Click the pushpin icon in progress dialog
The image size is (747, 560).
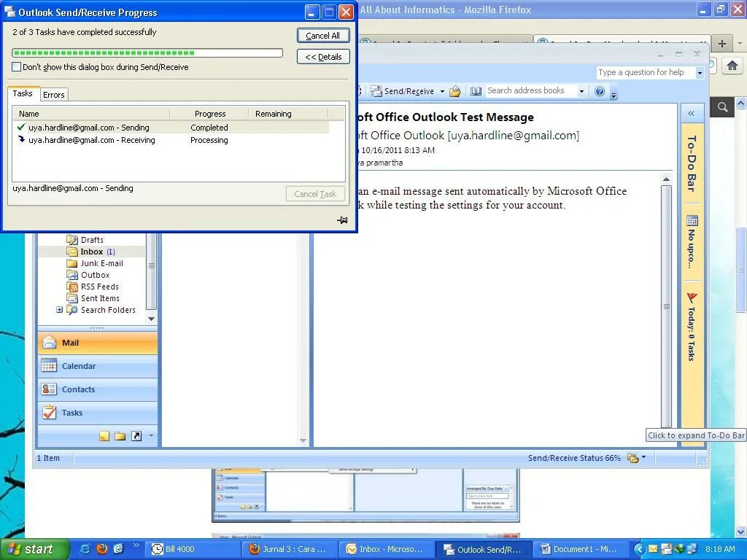pos(342,220)
